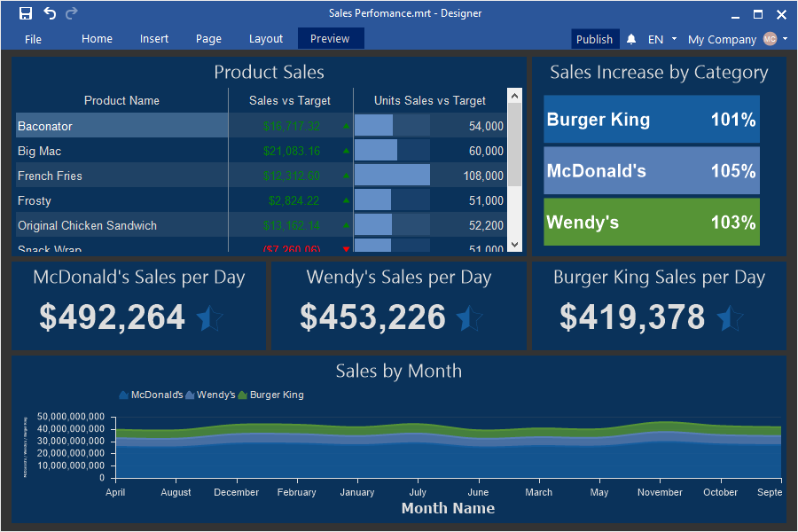Click the $16,717.32 sales value
This screenshot has height=532, width=798.
coord(292,126)
